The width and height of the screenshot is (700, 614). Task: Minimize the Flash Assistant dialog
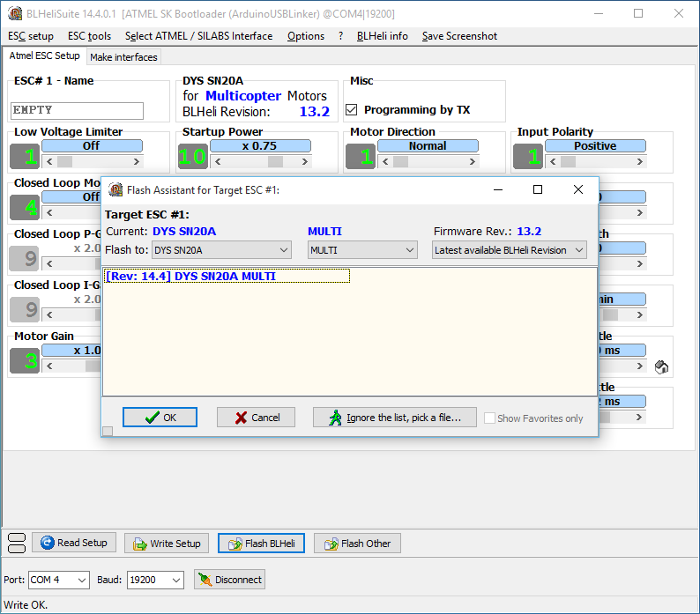(498, 189)
